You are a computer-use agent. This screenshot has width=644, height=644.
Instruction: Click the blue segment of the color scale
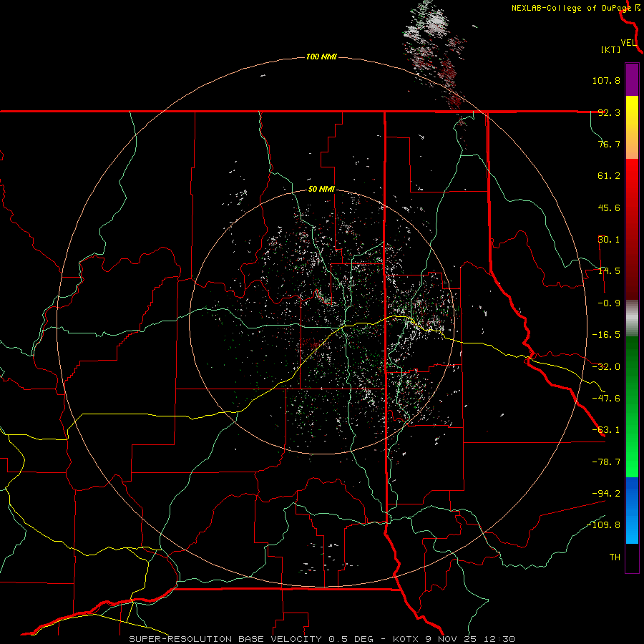tap(632, 510)
